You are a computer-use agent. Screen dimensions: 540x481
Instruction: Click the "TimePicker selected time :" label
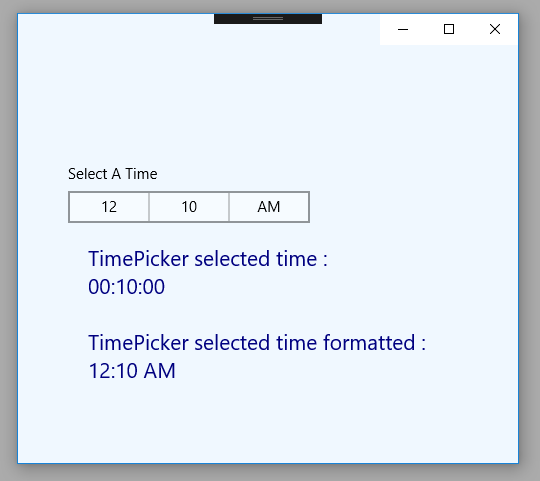click(x=208, y=259)
